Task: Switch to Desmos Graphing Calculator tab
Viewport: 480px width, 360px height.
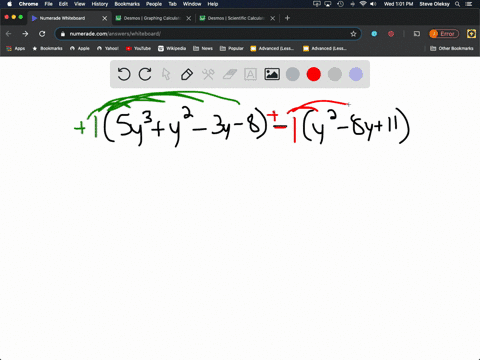Action: tap(153, 18)
